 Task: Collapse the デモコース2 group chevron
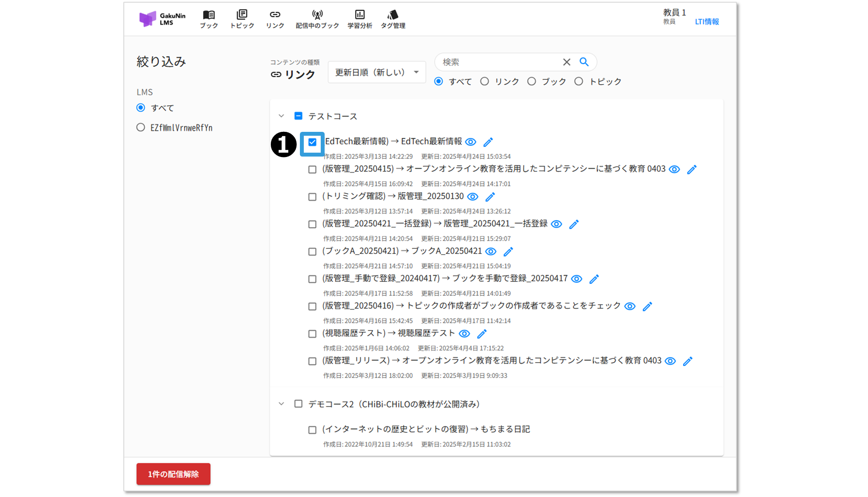(x=281, y=404)
